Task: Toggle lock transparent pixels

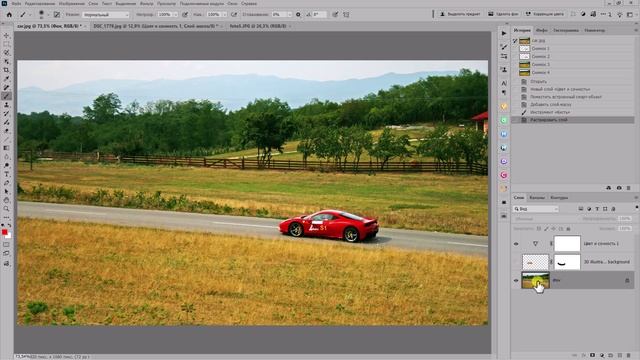Action: [x=539, y=229]
